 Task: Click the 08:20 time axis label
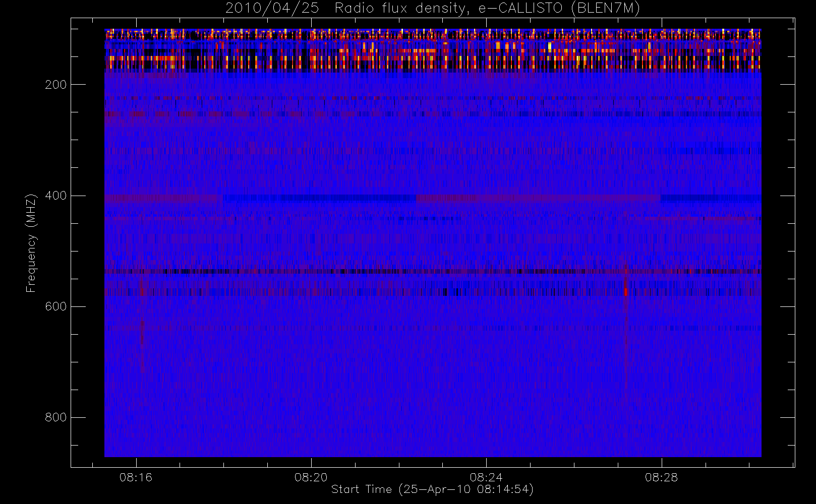pyautogui.click(x=311, y=477)
